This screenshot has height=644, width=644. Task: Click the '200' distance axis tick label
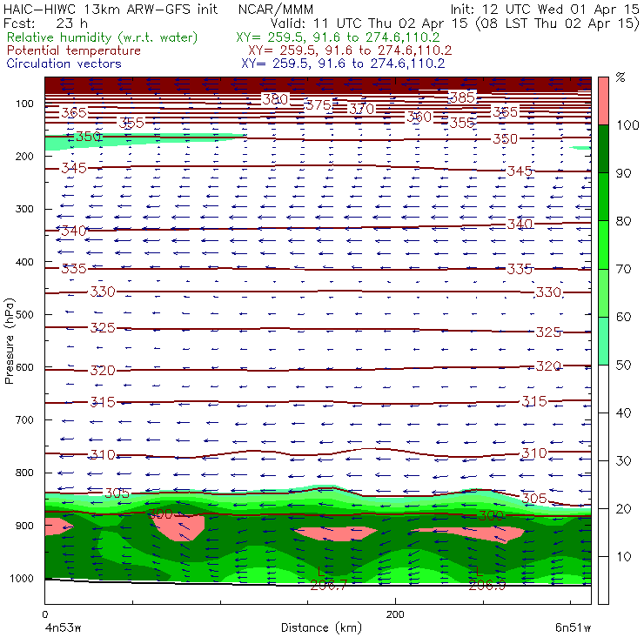pyautogui.click(x=395, y=614)
